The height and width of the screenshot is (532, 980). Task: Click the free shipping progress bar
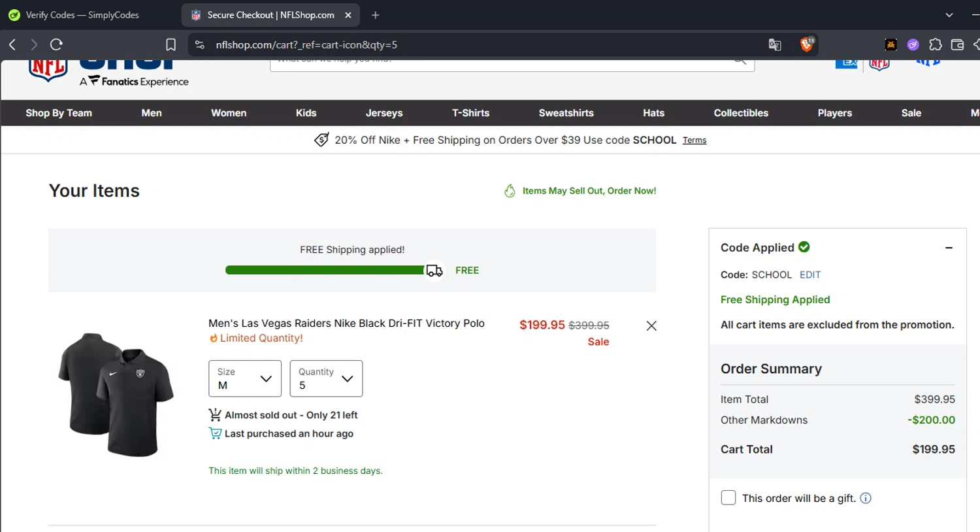(325, 270)
